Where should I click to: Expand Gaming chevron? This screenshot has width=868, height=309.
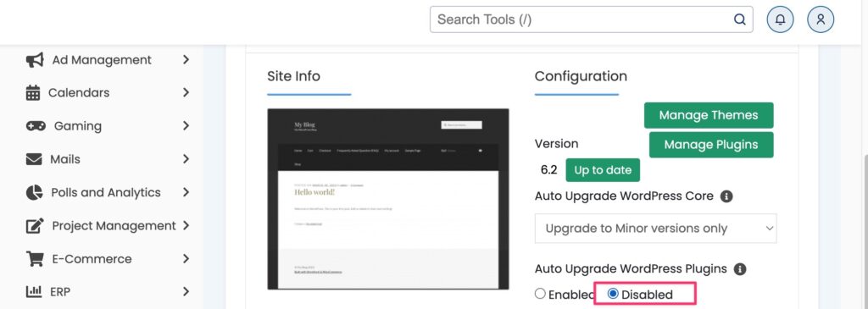(186, 126)
